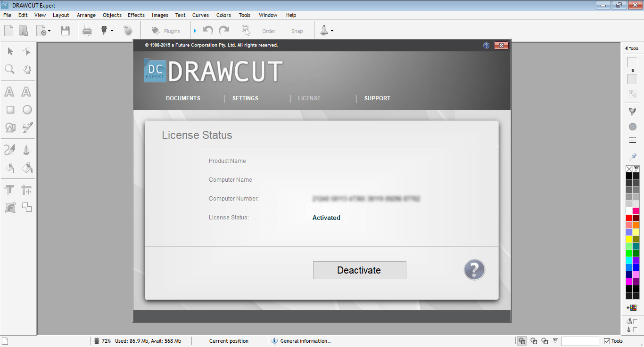Close the license dialog with red X

coord(501,46)
